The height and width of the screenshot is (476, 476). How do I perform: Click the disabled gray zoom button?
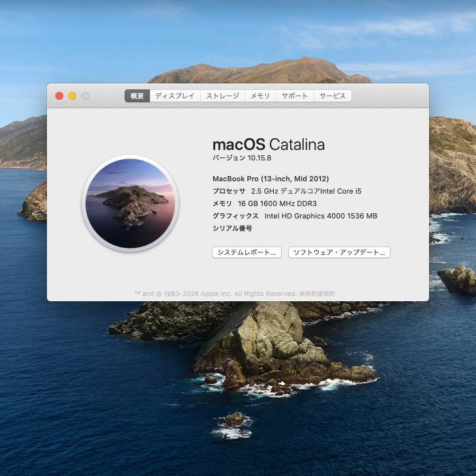click(x=85, y=96)
